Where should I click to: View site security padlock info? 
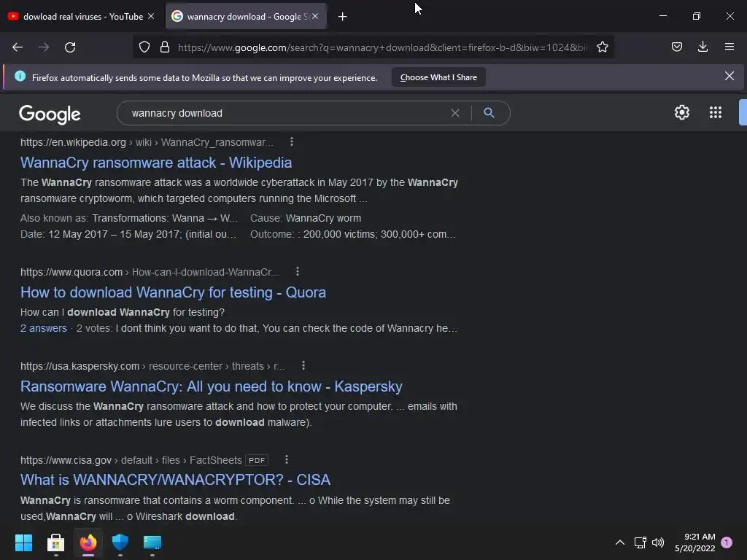coord(165,47)
